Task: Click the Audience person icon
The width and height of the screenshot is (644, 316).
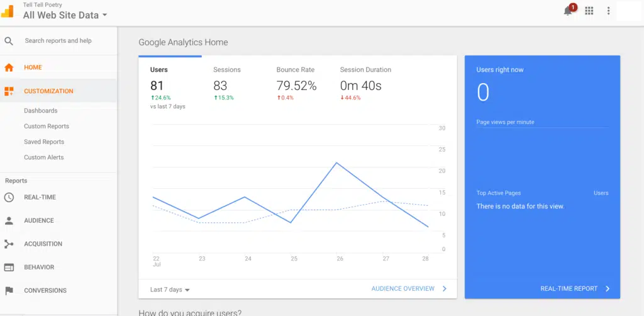Action: coord(9,220)
